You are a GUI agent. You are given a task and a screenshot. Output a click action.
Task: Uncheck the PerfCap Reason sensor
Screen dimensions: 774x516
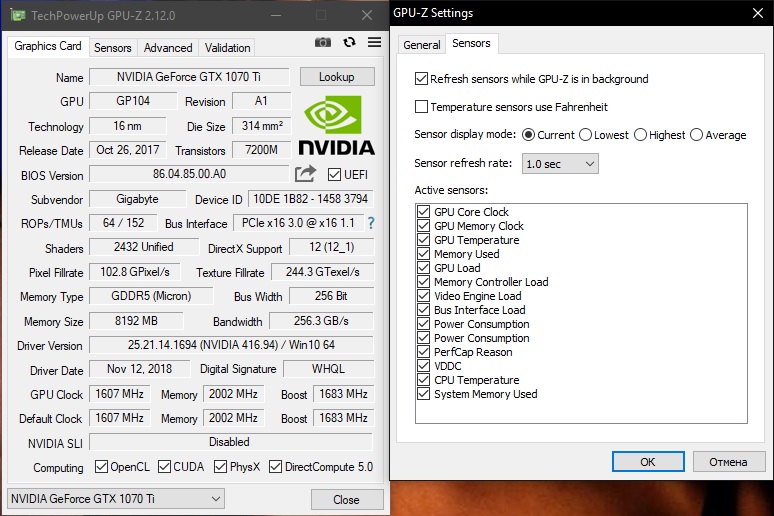coord(424,352)
